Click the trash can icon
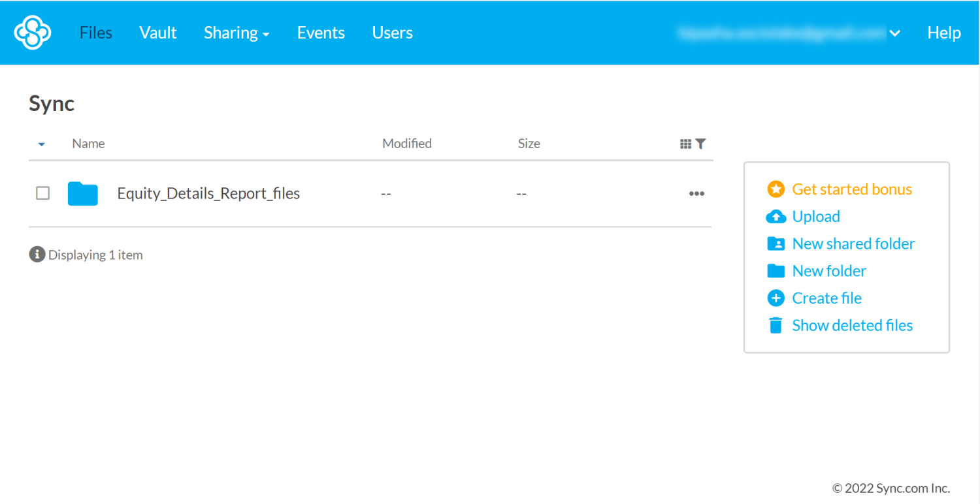The height and width of the screenshot is (504, 980). click(x=776, y=325)
